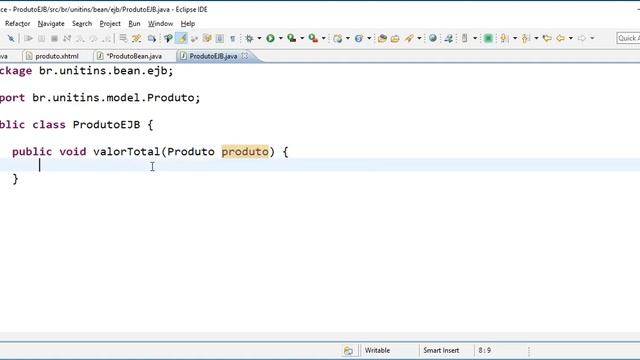Close the ProdutoEJB.java editor tab
The height and width of the screenshot is (360, 640).
[244, 56]
